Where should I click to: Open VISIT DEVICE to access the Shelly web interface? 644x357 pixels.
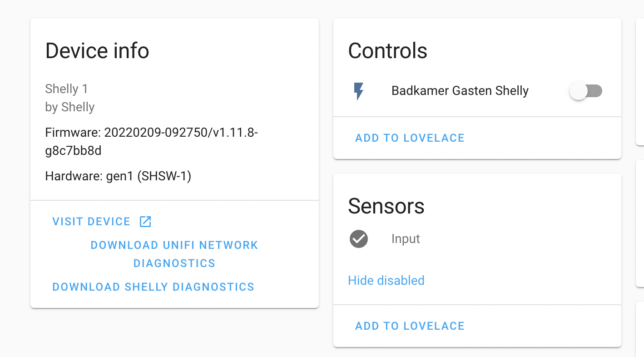(91, 221)
